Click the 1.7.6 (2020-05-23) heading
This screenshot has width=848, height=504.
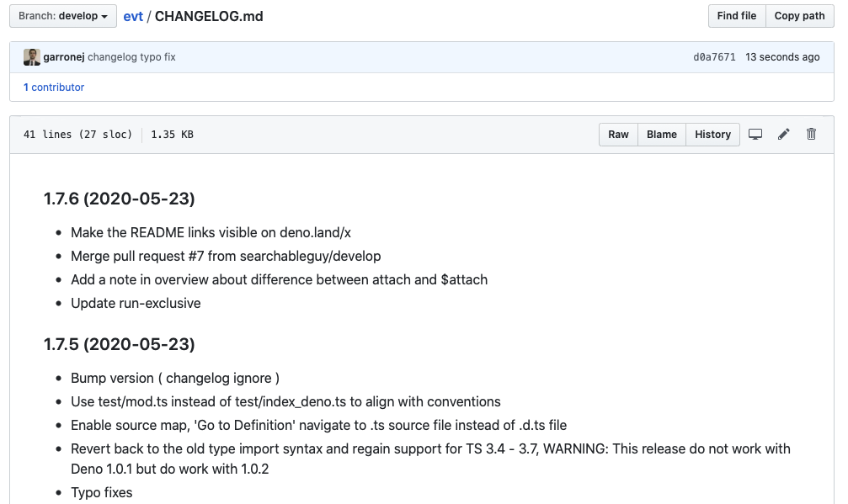(119, 199)
